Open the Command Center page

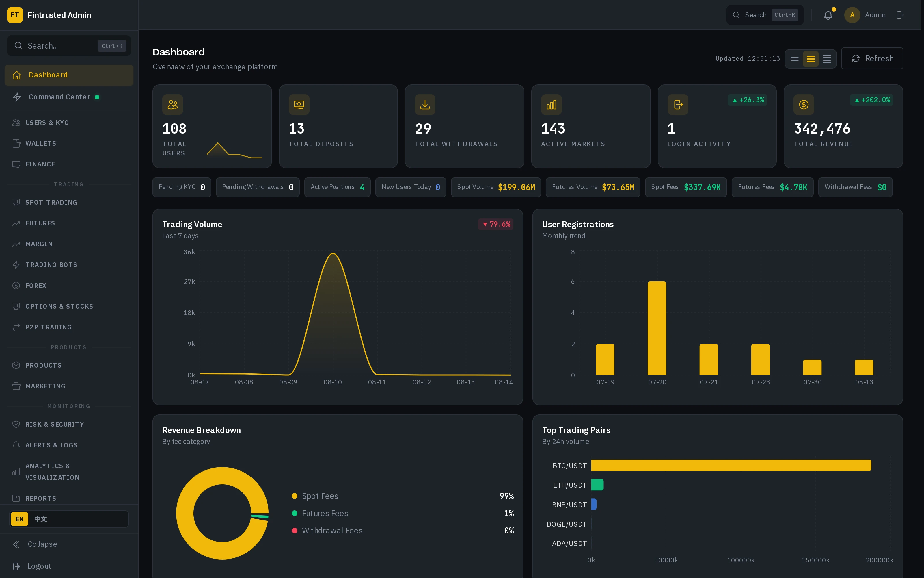(69, 97)
